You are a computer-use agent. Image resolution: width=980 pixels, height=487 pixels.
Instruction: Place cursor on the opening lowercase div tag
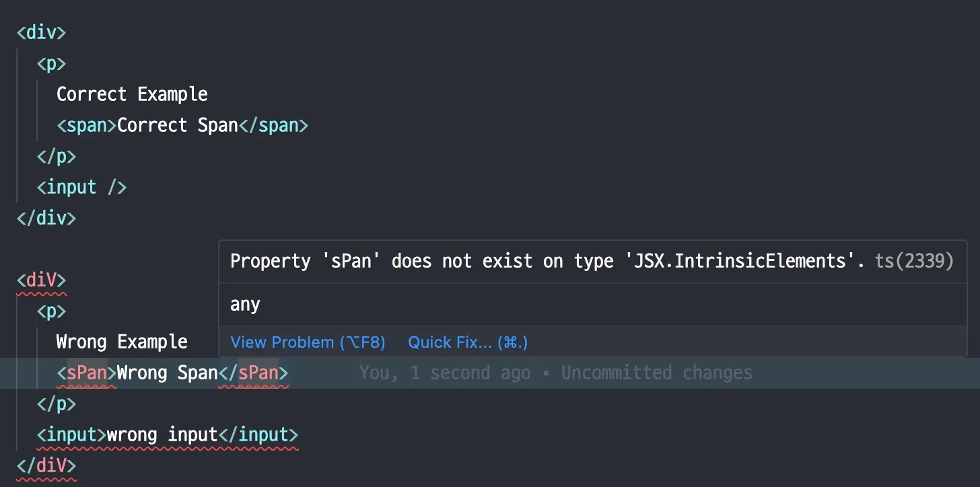[41, 32]
